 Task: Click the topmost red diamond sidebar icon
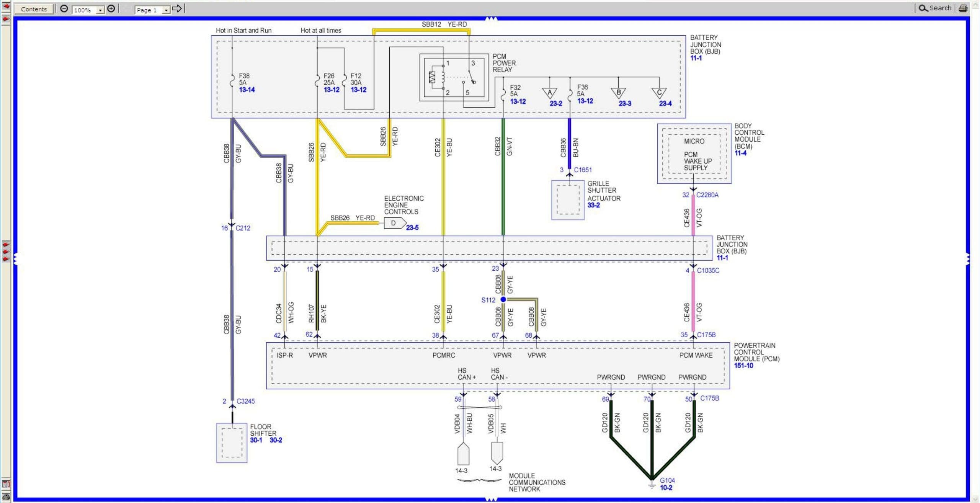pos(6,7)
